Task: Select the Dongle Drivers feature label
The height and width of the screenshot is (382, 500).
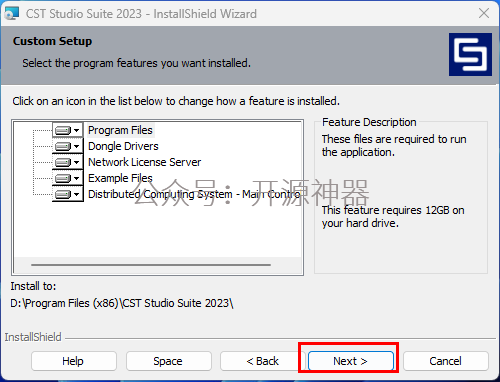Action: click(123, 146)
